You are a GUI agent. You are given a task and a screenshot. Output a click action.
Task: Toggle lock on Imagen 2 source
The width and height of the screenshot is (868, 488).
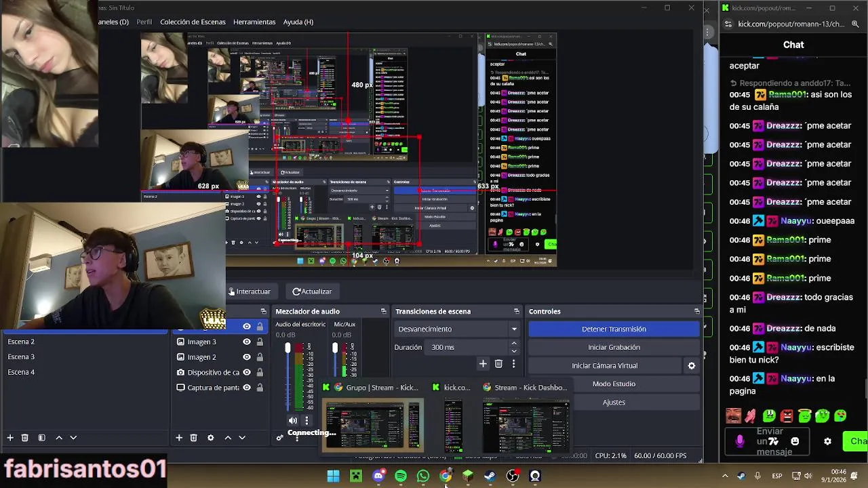click(x=260, y=357)
